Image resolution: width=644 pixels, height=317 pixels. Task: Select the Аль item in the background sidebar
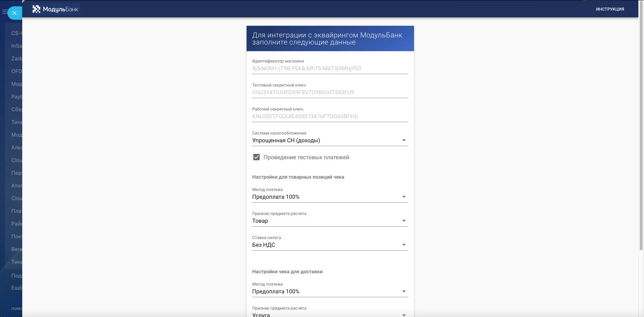pyautogui.click(x=17, y=148)
